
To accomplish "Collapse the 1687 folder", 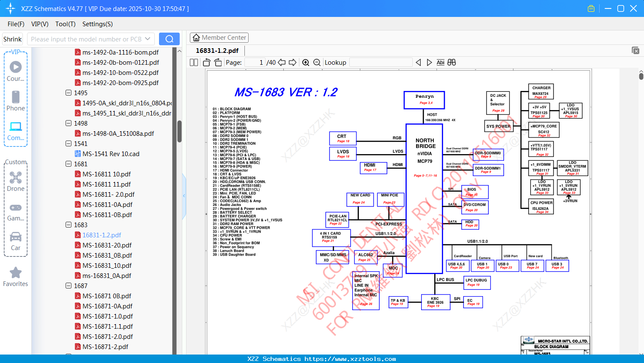I will point(69,286).
